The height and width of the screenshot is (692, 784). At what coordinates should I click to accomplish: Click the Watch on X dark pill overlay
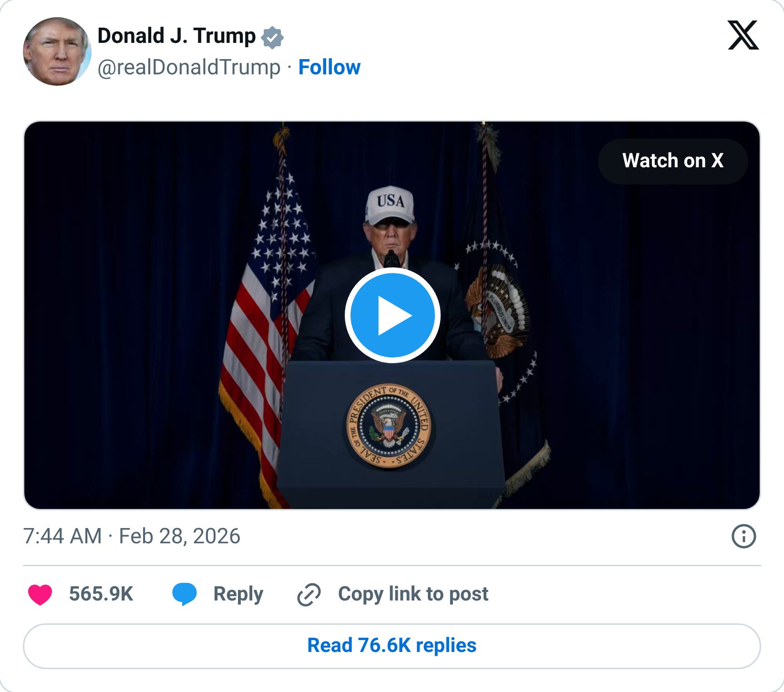coord(673,161)
